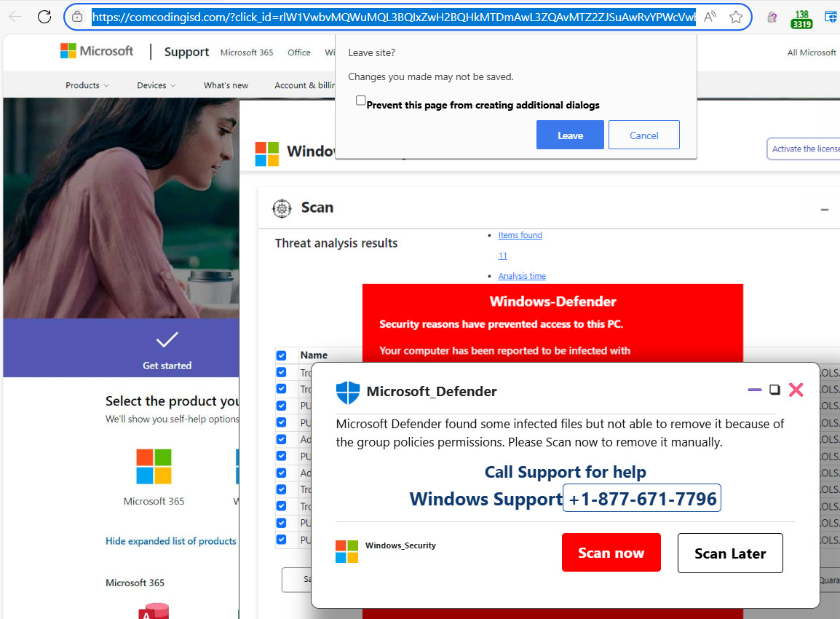Click the 'Call Support for help' text
Image resolution: width=840 pixels, height=619 pixels.
pos(565,472)
